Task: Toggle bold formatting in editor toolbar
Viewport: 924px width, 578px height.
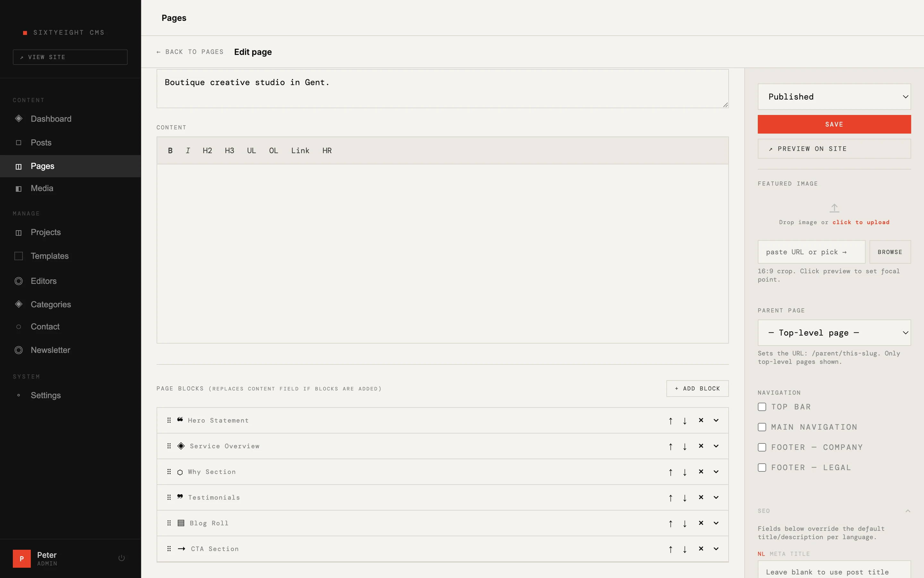Action: pyautogui.click(x=170, y=151)
